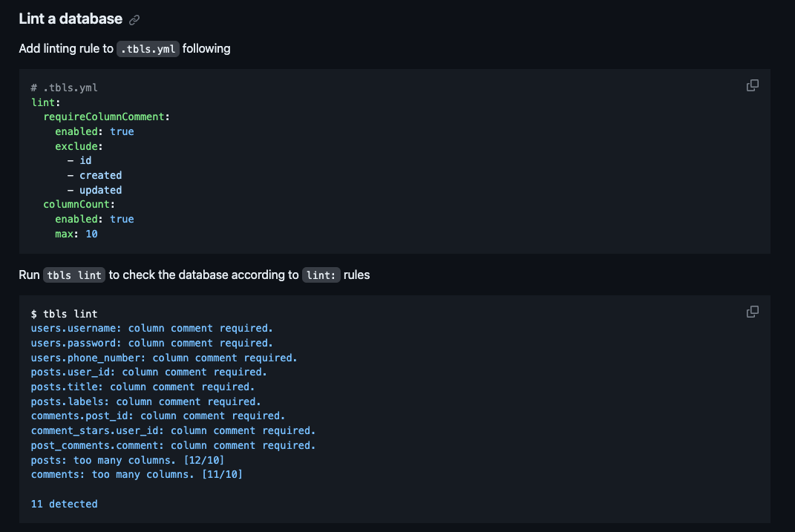Click the anchor link icon beside Lint a database

(x=134, y=20)
